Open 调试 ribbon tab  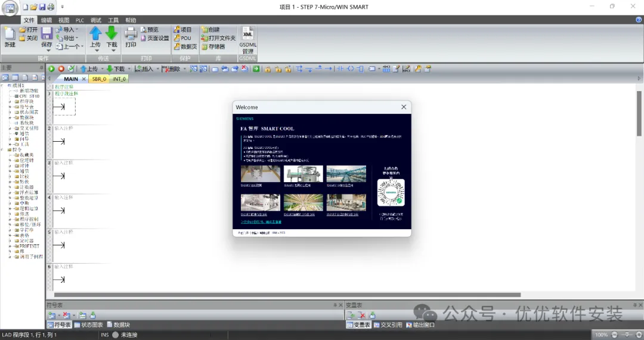click(95, 20)
